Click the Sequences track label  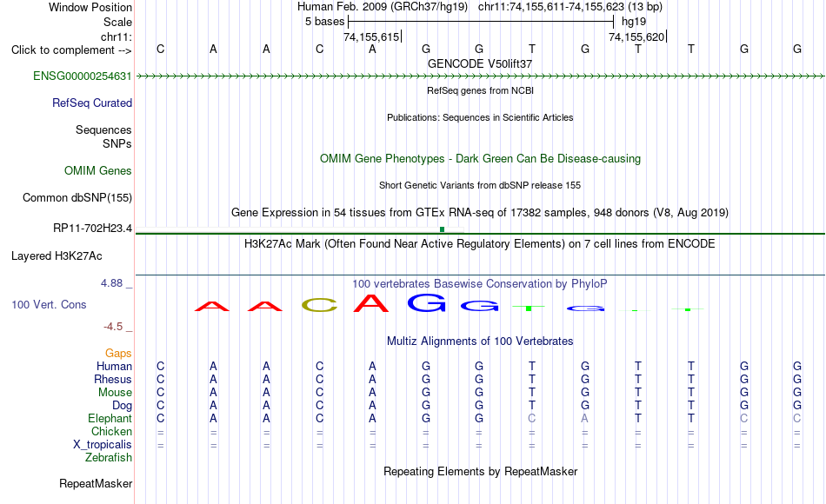click(x=103, y=129)
